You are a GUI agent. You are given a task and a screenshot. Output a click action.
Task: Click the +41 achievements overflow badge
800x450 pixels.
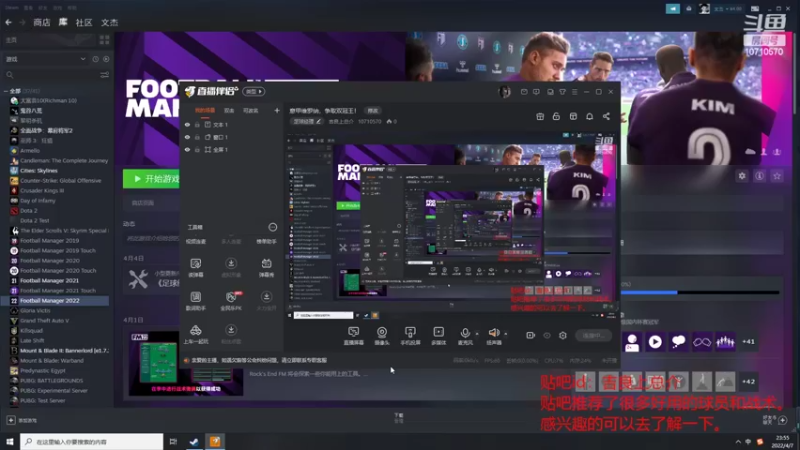[748, 342]
